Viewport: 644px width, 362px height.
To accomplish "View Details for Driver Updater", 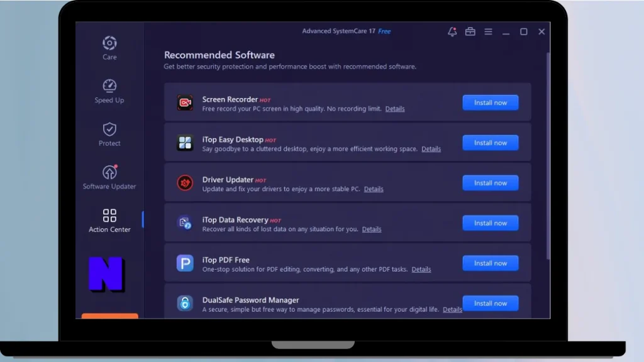I will 374,189.
